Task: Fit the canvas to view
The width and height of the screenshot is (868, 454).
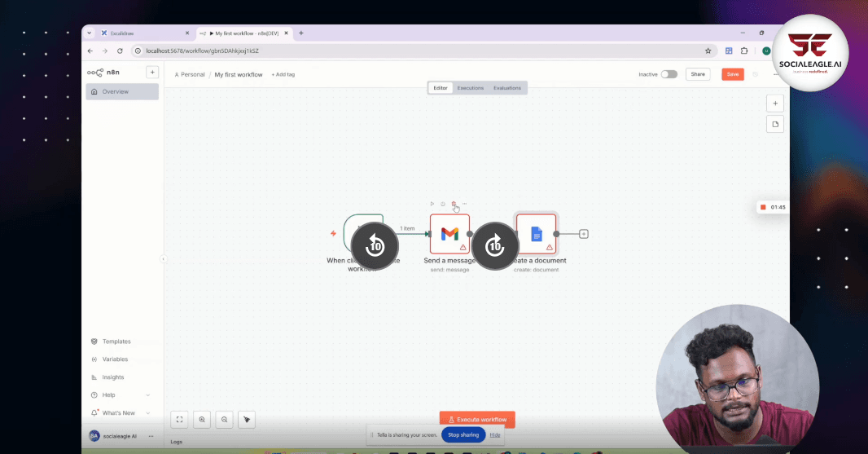Action: click(x=179, y=420)
